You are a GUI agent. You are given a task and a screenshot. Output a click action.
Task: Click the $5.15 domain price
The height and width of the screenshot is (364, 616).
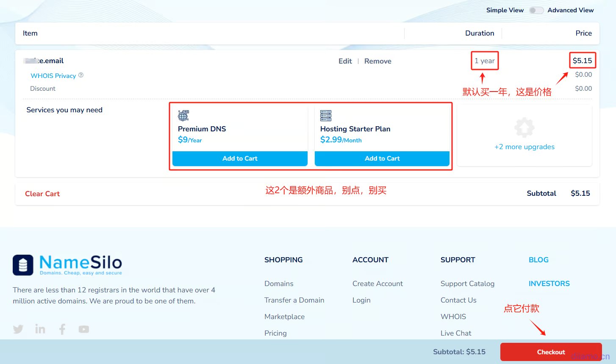582,61
